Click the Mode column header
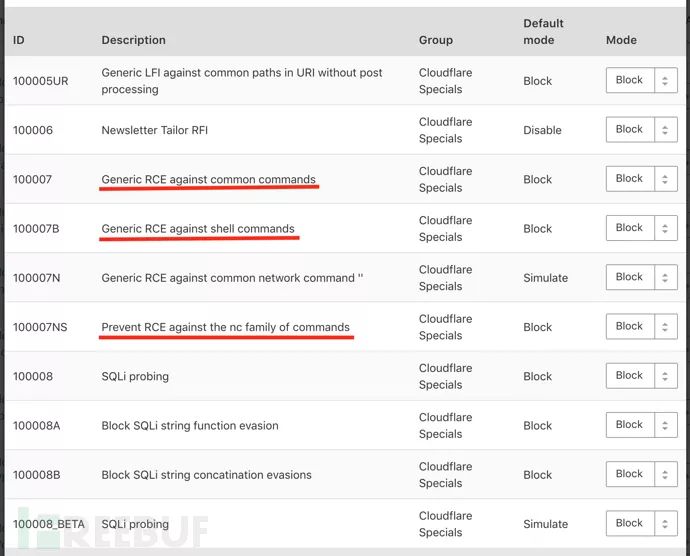 click(x=621, y=40)
